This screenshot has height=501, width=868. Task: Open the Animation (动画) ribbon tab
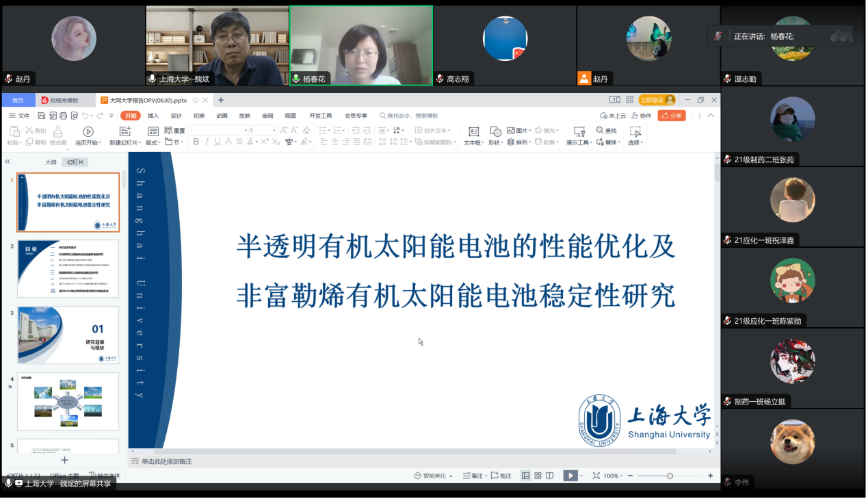point(222,116)
